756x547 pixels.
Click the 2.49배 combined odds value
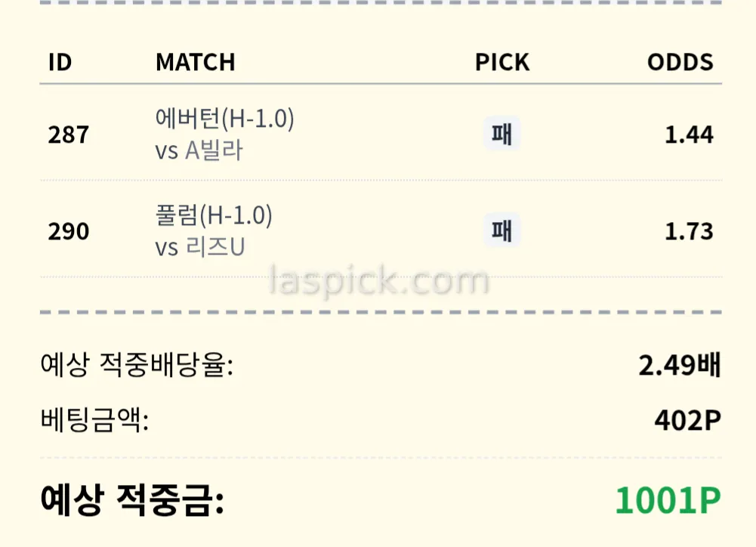tap(679, 366)
